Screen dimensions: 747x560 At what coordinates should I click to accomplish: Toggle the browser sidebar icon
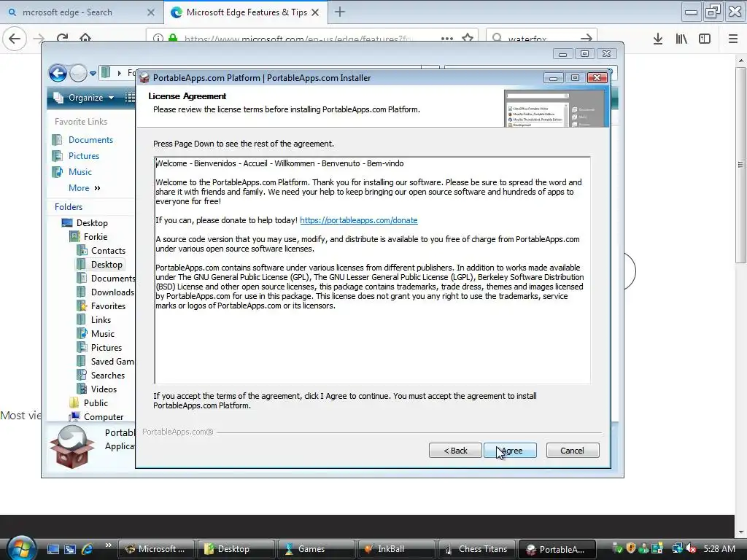[x=705, y=39]
